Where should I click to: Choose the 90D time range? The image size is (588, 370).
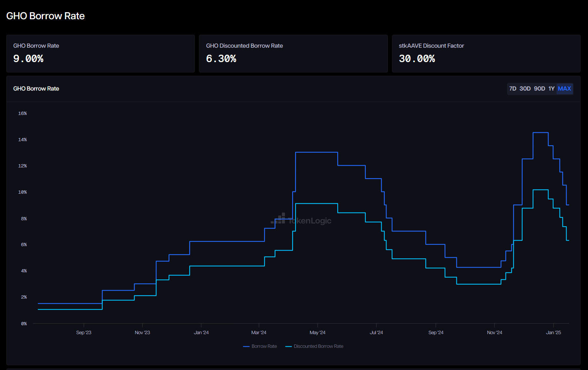click(x=539, y=89)
